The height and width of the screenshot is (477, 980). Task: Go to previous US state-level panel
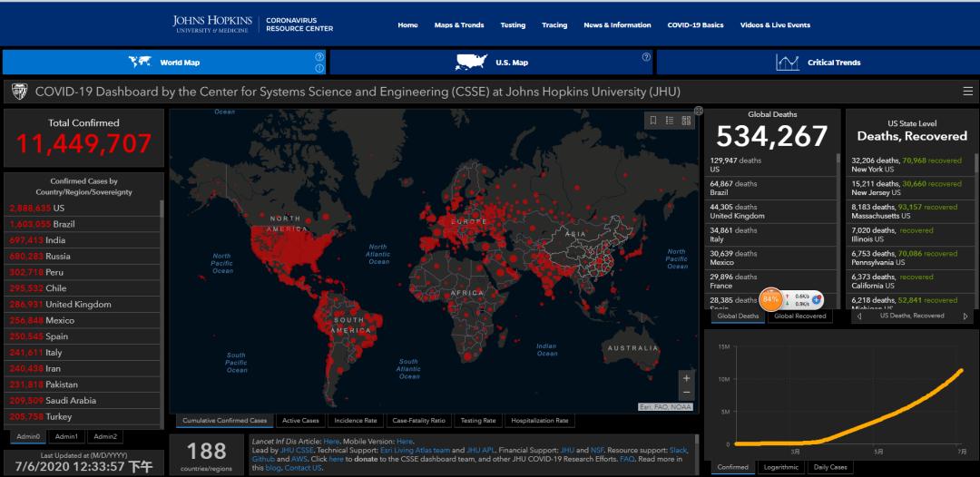[859, 316]
